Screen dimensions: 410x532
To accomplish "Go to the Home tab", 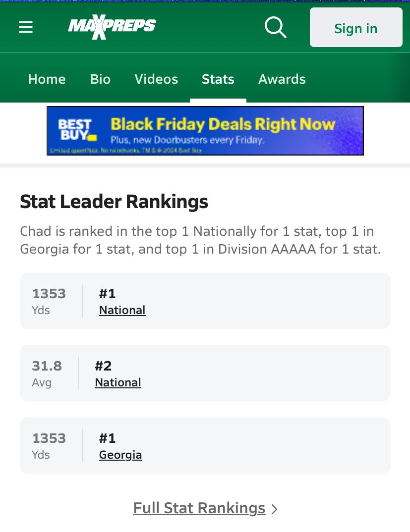I will point(47,79).
